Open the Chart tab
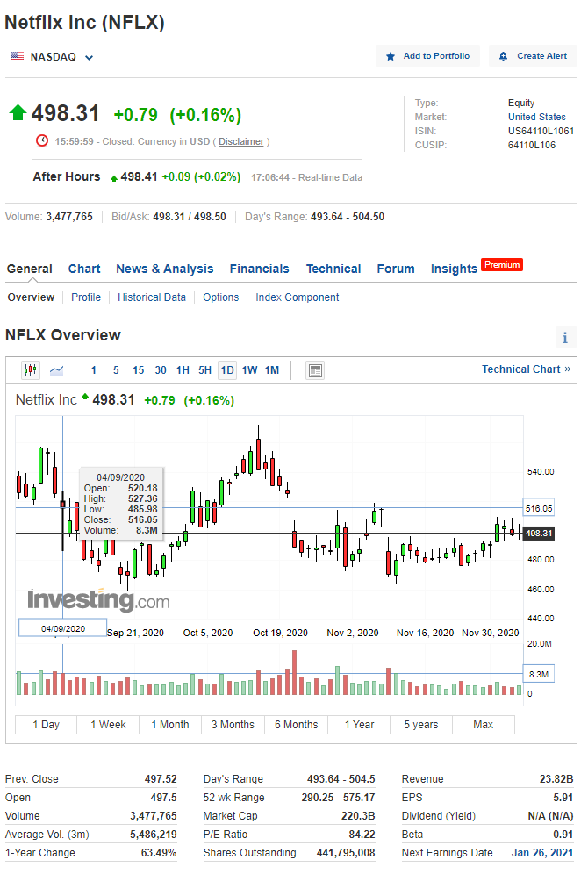The image size is (588, 874). tap(84, 269)
